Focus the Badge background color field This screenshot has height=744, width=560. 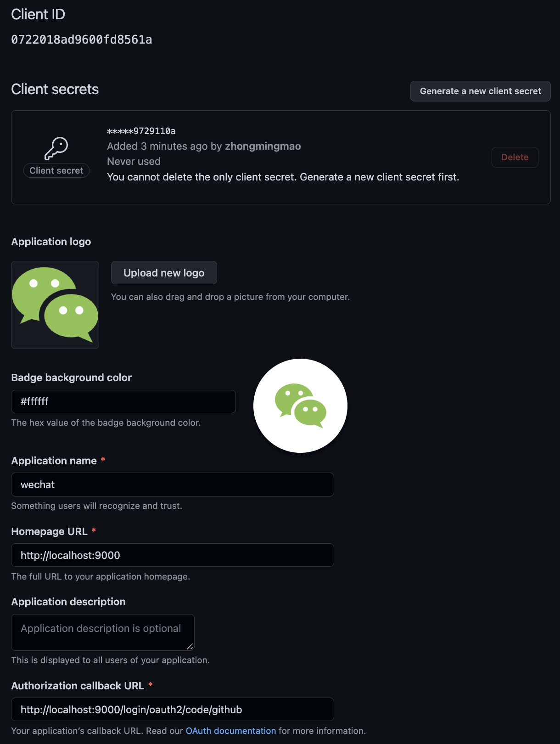pos(123,402)
